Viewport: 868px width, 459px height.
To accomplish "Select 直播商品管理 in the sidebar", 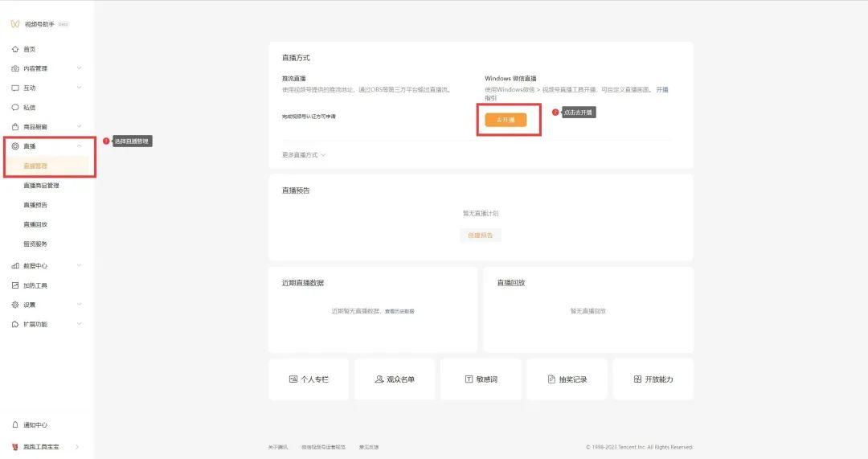I will click(41, 186).
